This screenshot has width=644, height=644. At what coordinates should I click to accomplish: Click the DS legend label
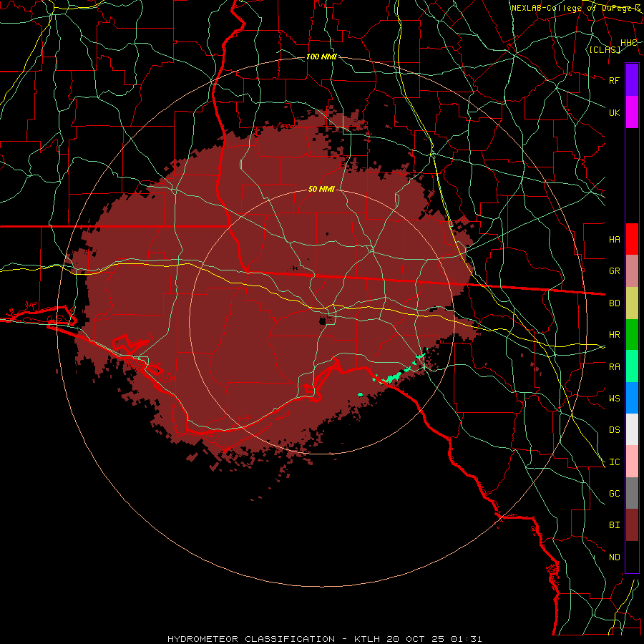[x=615, y=430]
